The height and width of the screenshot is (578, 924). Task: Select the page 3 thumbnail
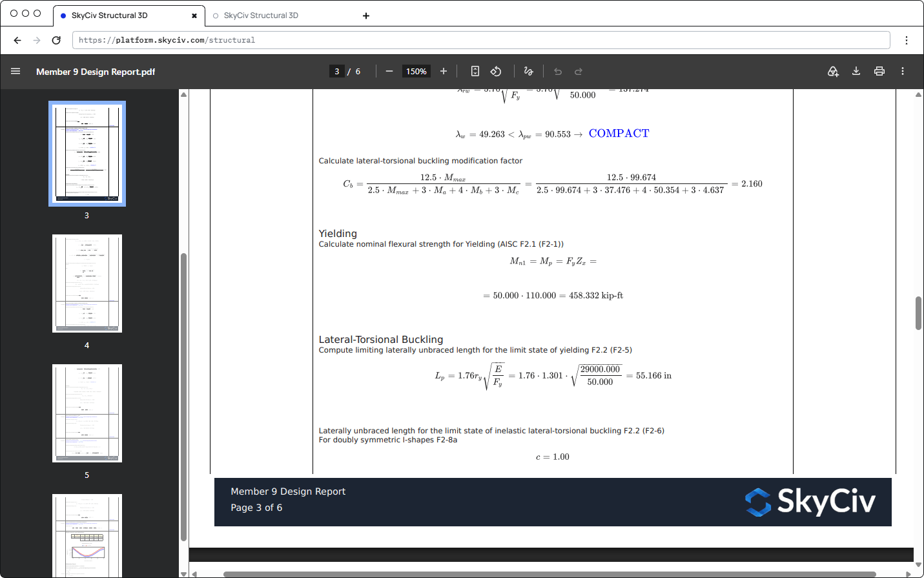pyautogui.click(x=87, y=154)
